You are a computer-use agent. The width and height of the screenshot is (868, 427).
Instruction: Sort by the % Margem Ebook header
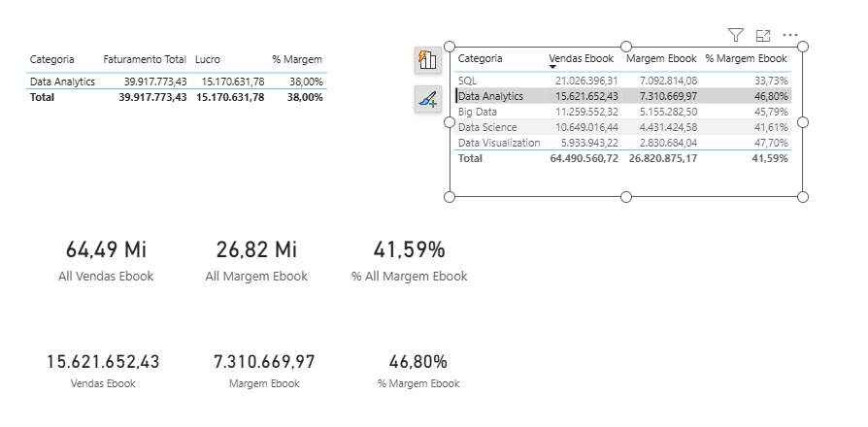746,58
